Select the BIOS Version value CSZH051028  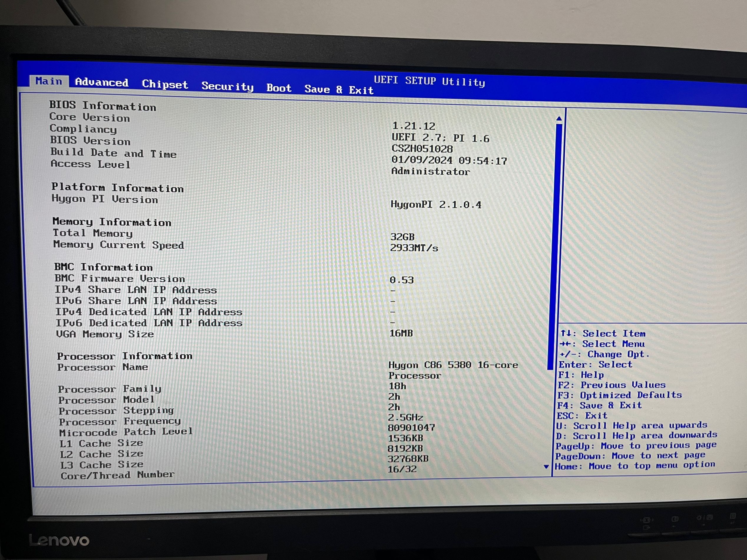(x=422, y=149)
